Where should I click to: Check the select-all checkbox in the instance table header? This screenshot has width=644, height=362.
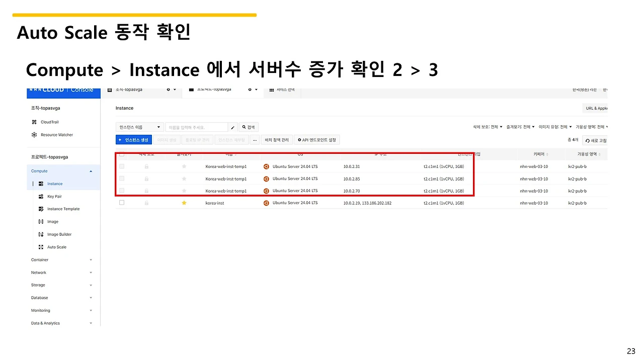pos(121,154)
